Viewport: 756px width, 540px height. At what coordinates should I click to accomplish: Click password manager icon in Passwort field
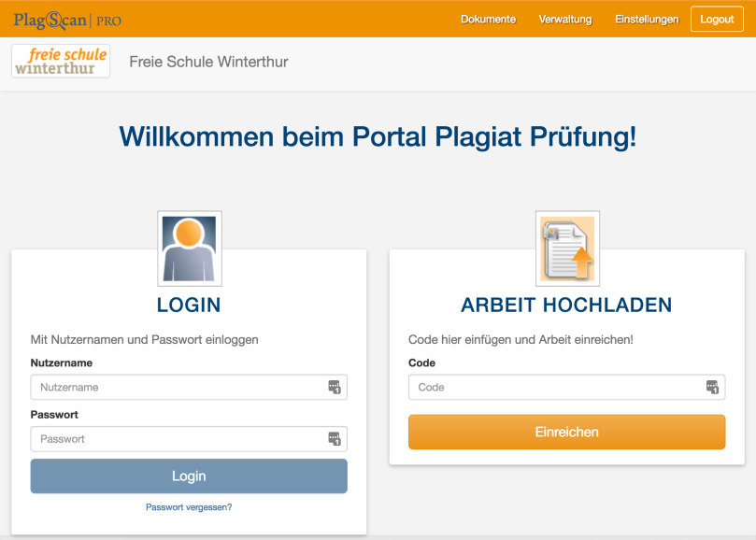tap(335, 439)
